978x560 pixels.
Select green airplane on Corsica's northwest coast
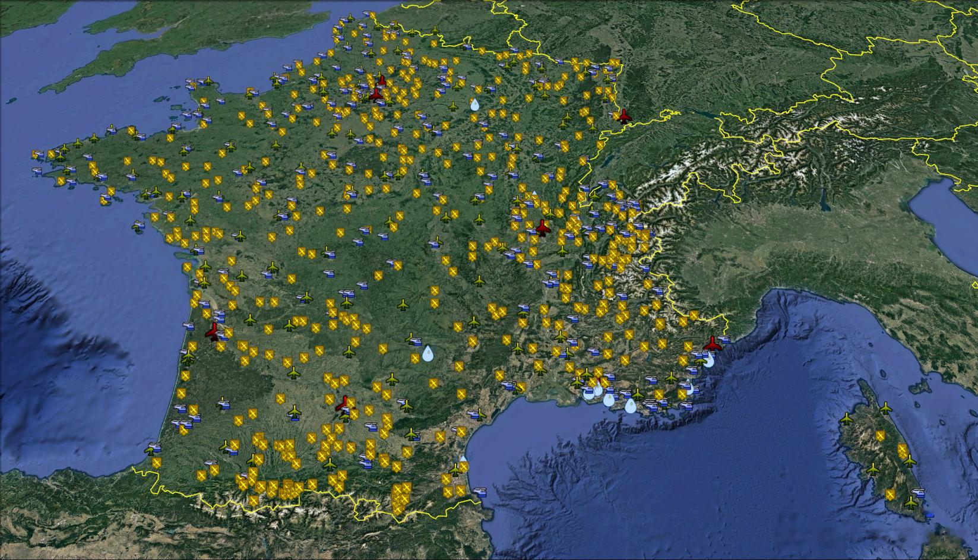pos(847,419)
